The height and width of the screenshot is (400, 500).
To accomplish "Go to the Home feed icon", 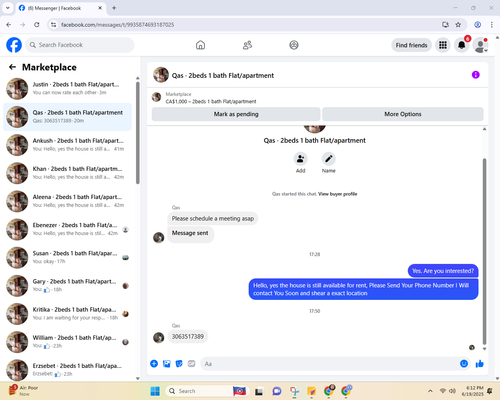I will (200, 45).
